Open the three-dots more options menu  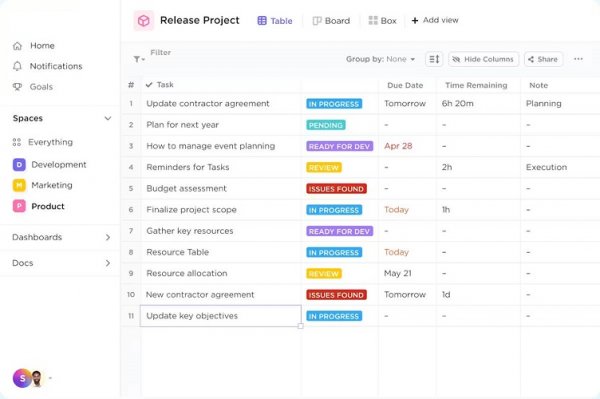point(578,59)
